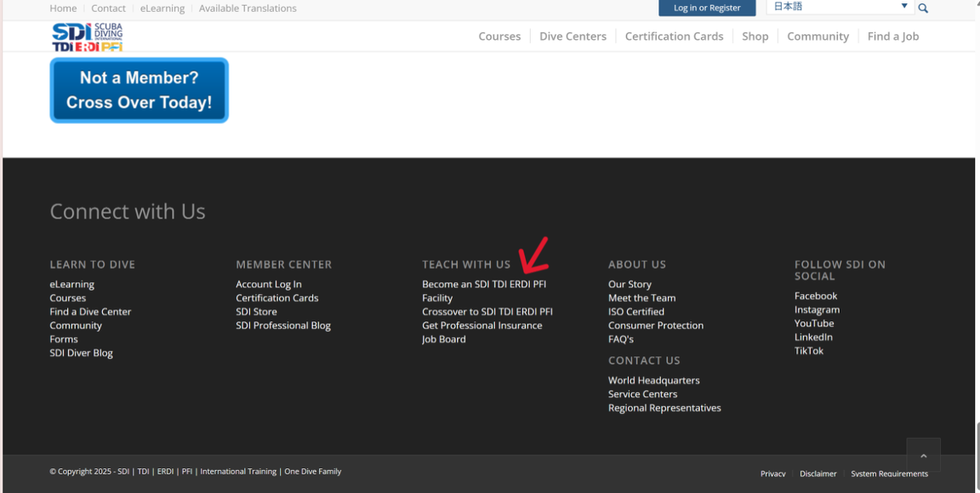
Task: Click the copyright text line
Action: 196,472
